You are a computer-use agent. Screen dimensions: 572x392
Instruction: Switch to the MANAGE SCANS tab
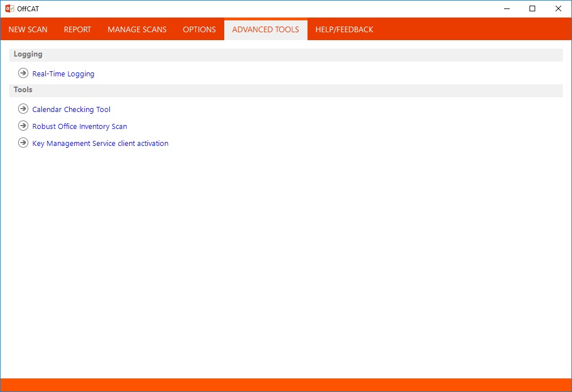(136, 29)
